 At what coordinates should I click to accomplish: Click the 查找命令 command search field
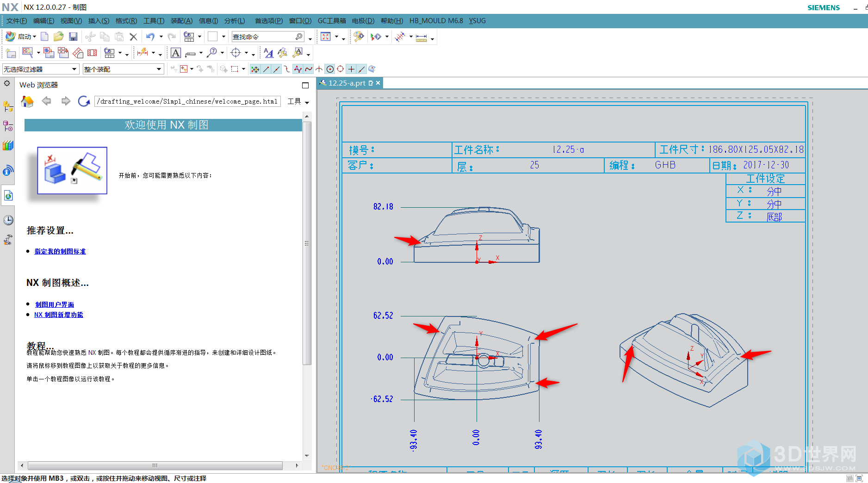(267, 37)
